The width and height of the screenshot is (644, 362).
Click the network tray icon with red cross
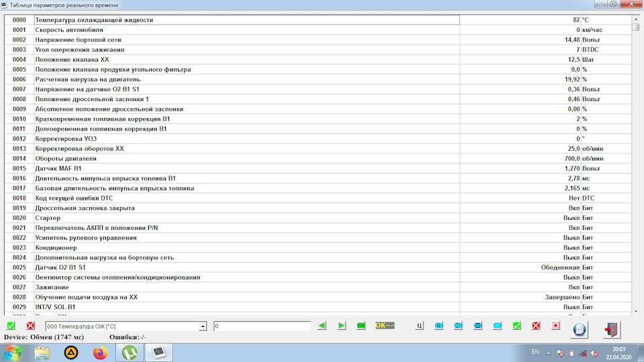tap(583, 353)
